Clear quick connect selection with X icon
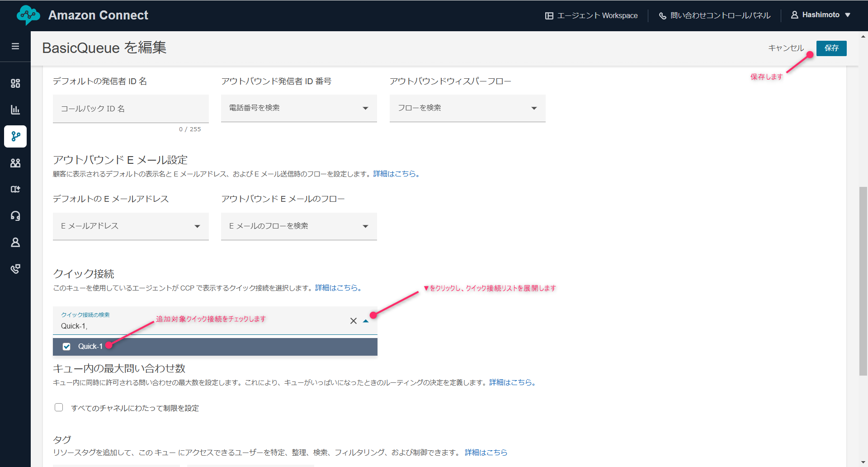The height and width of the screenshot is (467, 868). pyautogui.click(x=353, y=321)
